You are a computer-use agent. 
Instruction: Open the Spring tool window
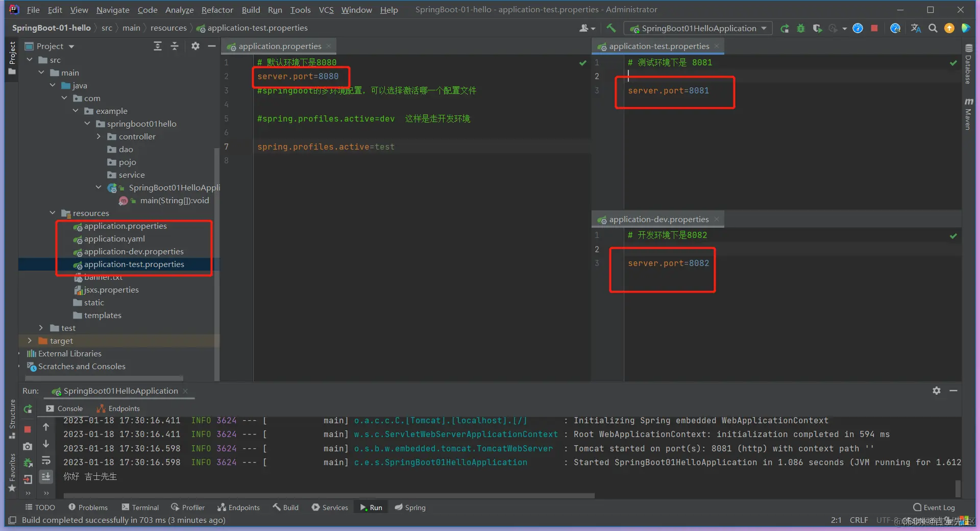coord(410,508)
